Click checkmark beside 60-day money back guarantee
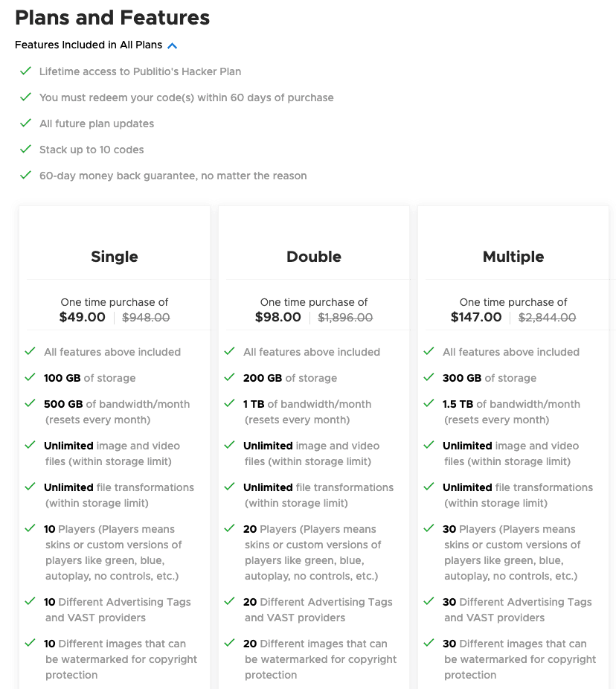Image resolution: width=616 pixels, height=689 pixels. click(x=25, y=175)
